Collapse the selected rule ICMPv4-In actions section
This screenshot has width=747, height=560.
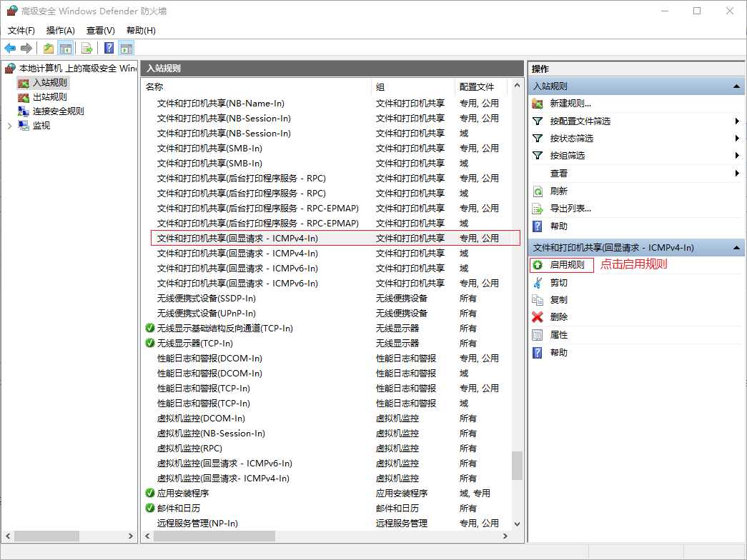click(x=736, y=248)
